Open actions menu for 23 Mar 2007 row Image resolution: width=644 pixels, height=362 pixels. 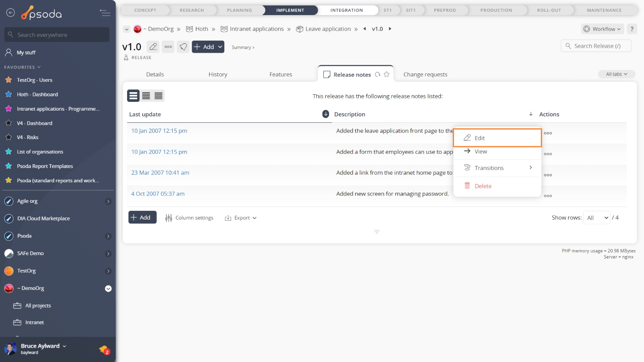(x=548, y=175)
